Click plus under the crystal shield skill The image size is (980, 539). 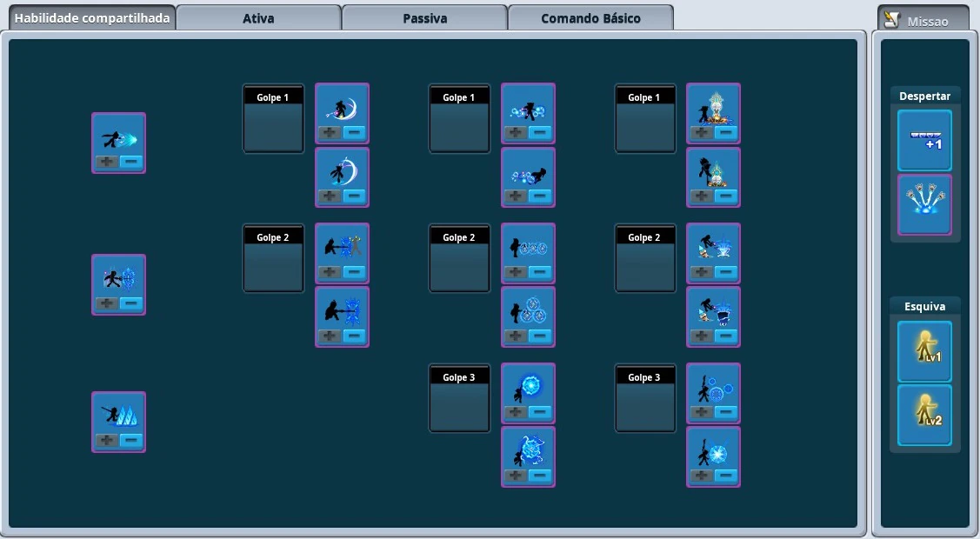[107, 303]
